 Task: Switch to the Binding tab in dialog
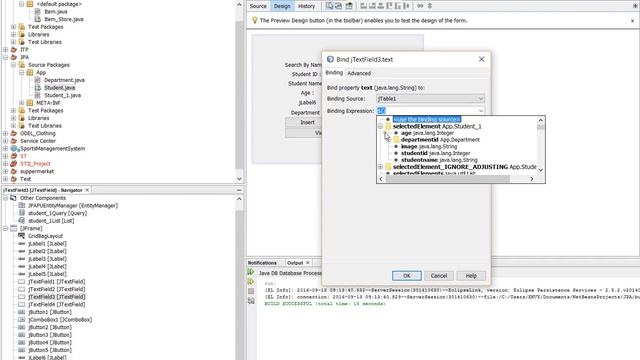click(x=334, y=73)
